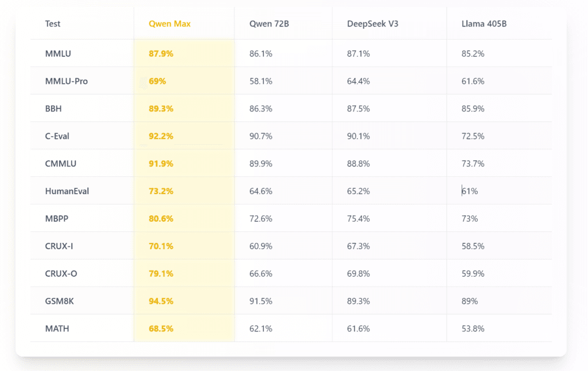Click Qwen Max CMMLU score 91.9%
The height and width of the screenshot is (371, 588).
pos(161,164)
